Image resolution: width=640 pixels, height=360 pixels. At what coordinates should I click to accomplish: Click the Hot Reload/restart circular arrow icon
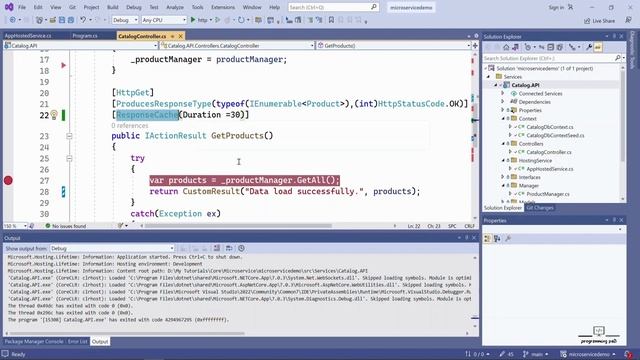click(x=241, y=20)
